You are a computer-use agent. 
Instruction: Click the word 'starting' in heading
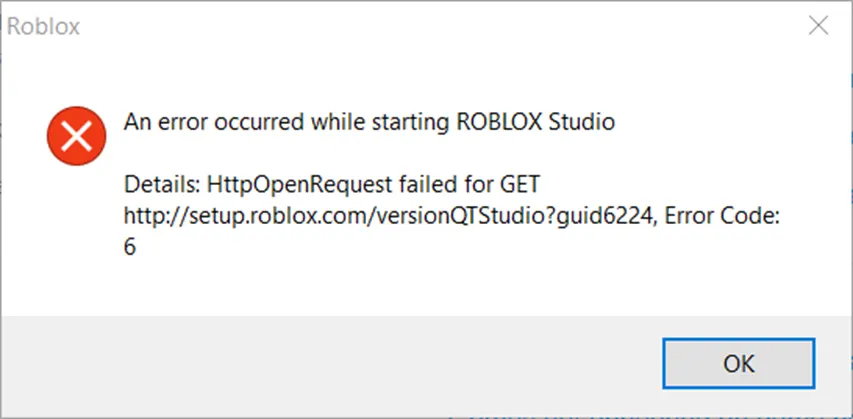411,123
